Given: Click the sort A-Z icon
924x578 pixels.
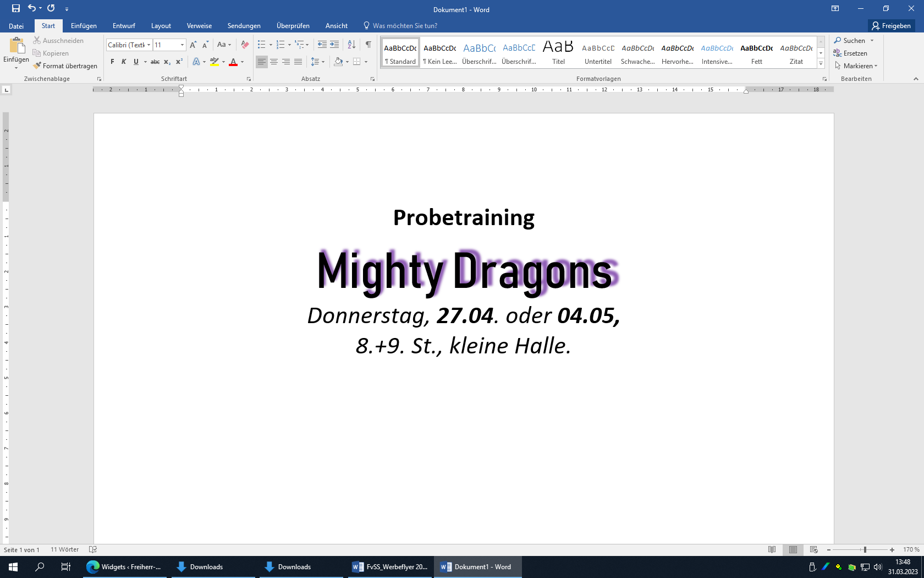Looking at the screenshot, I should pyautogui.click(x=351, y=45).
